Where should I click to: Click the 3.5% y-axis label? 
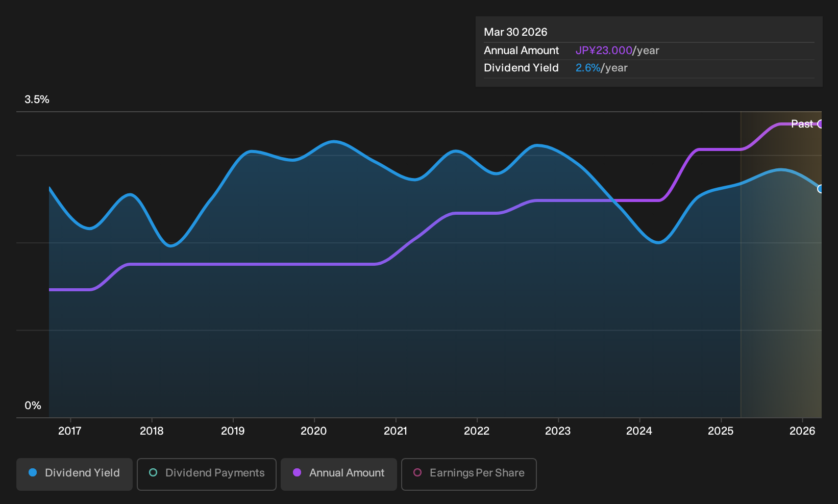pos(37,99)
